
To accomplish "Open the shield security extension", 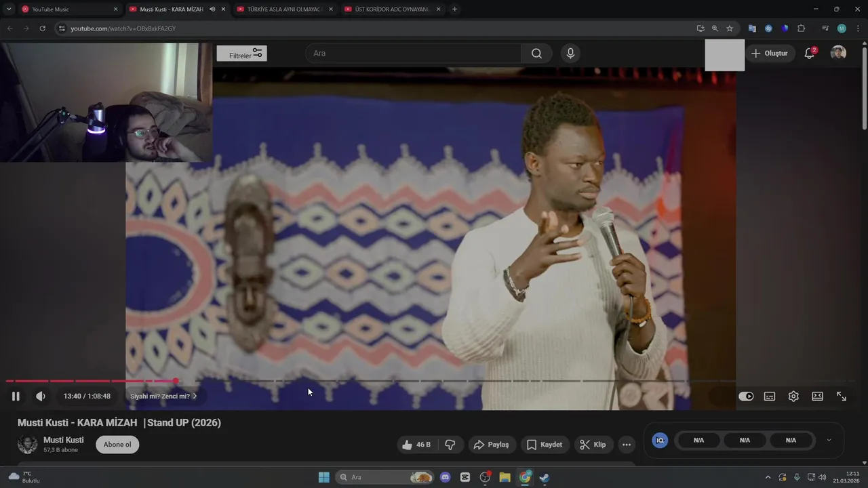I will coord(785,28).
